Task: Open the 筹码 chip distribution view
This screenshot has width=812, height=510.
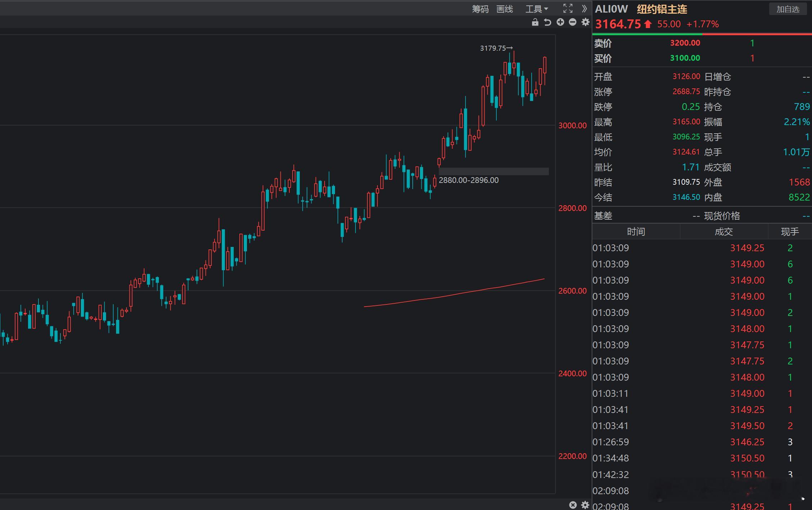Action: click(480, 9)
